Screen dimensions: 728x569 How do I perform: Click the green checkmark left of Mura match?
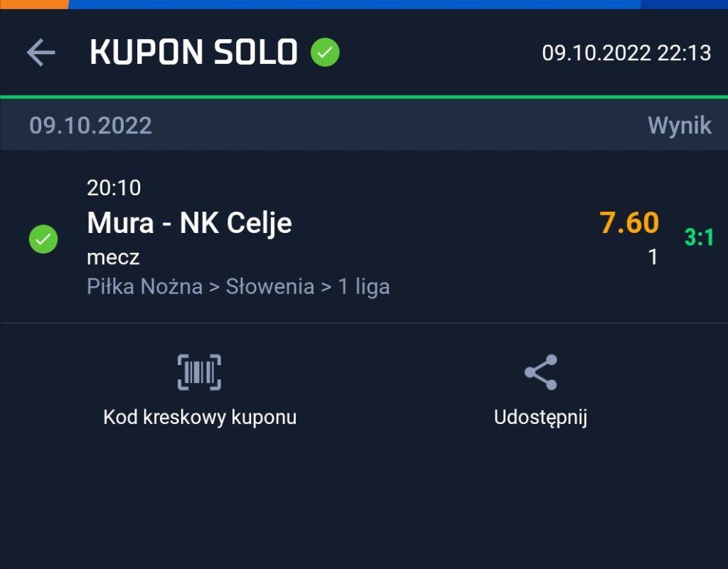click(x=43, y=239)
